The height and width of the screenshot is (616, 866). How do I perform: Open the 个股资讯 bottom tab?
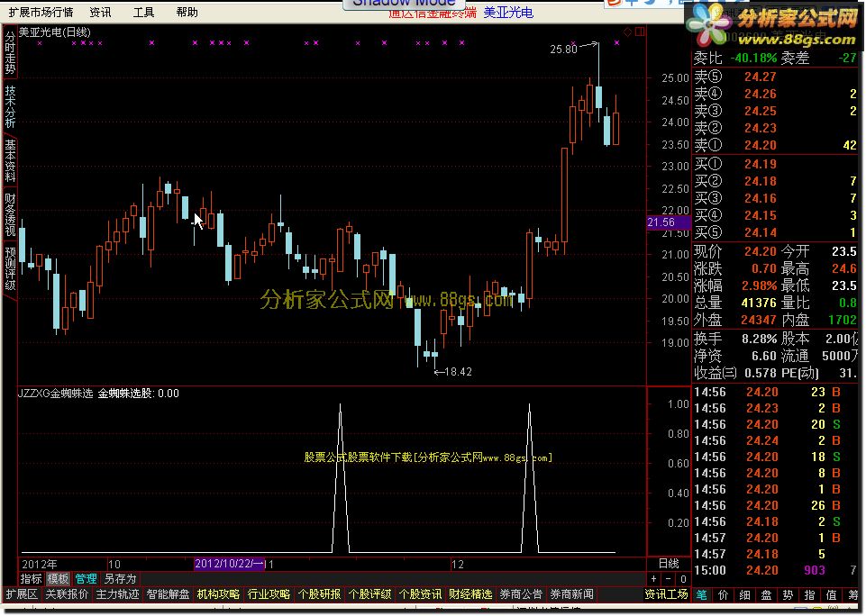420,594
